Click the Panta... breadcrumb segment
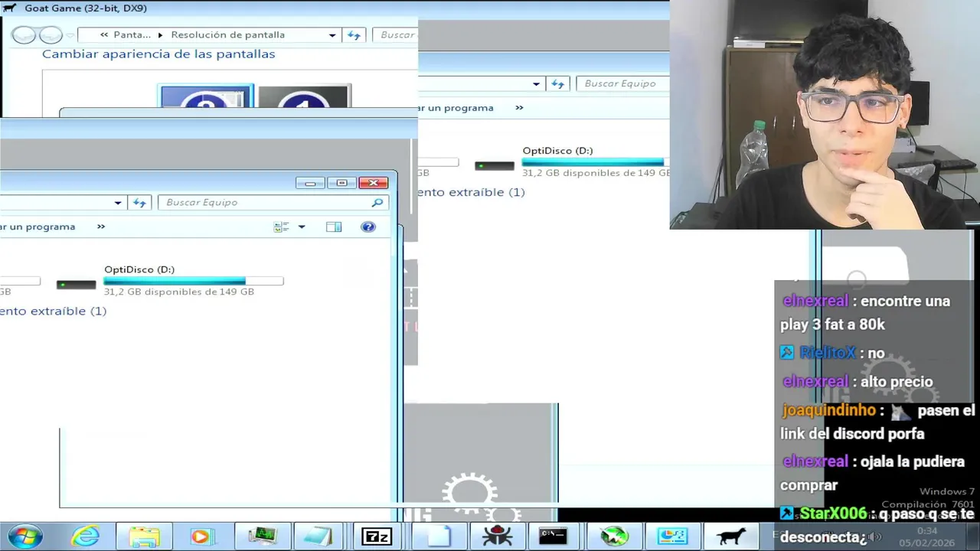 click(132, 35)
